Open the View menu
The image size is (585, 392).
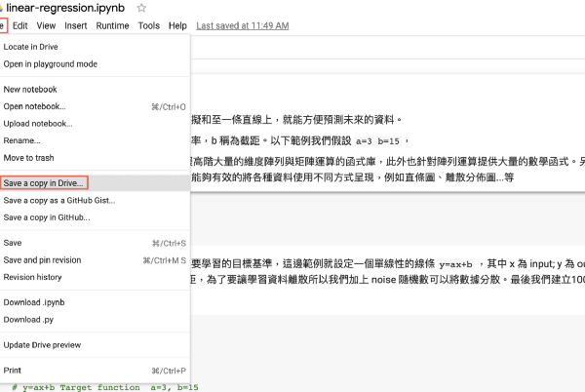pos(47,25)
